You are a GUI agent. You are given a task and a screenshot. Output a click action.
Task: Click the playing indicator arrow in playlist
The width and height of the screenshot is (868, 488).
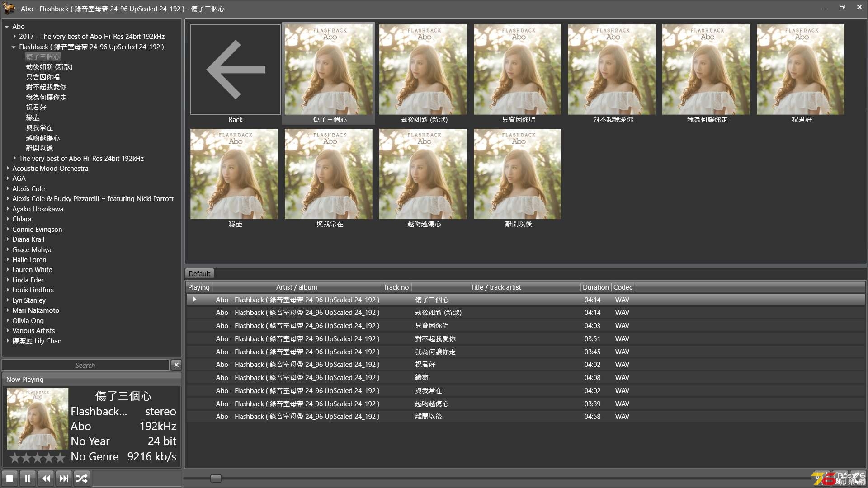(194, 300)
